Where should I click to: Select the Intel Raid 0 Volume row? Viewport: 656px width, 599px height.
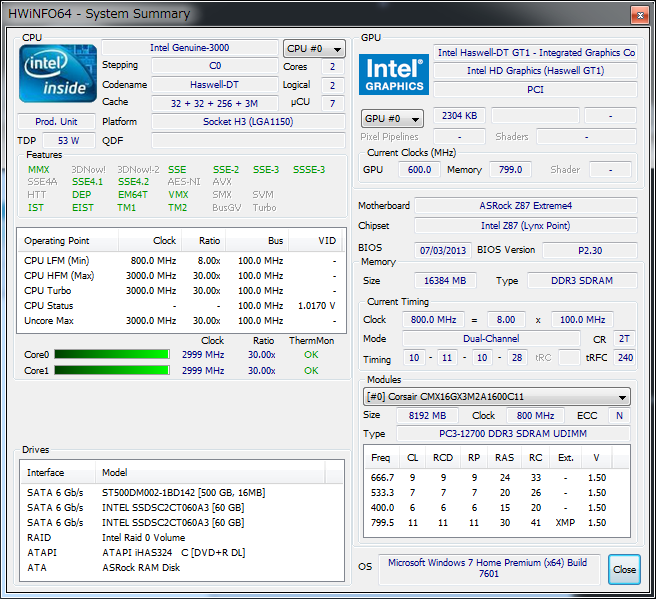tap(182, 538)
